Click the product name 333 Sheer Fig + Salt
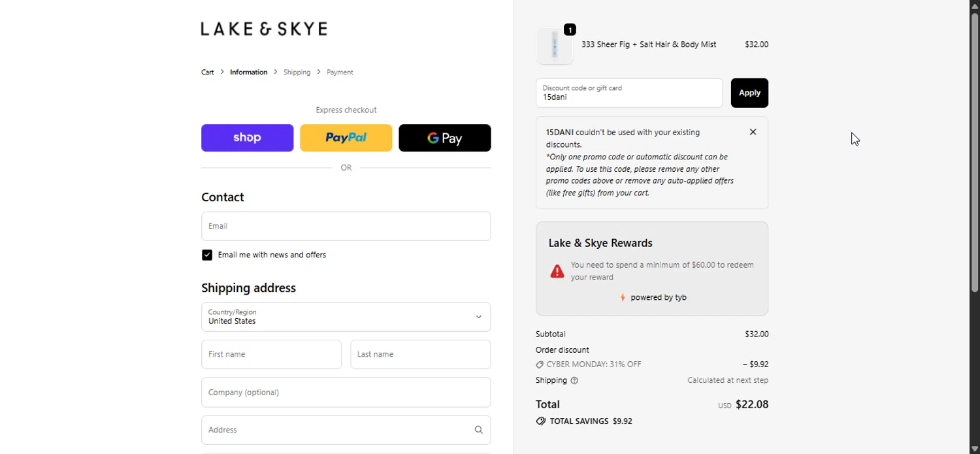The width and height of the screenshot is (980, 454). [649, 44]
